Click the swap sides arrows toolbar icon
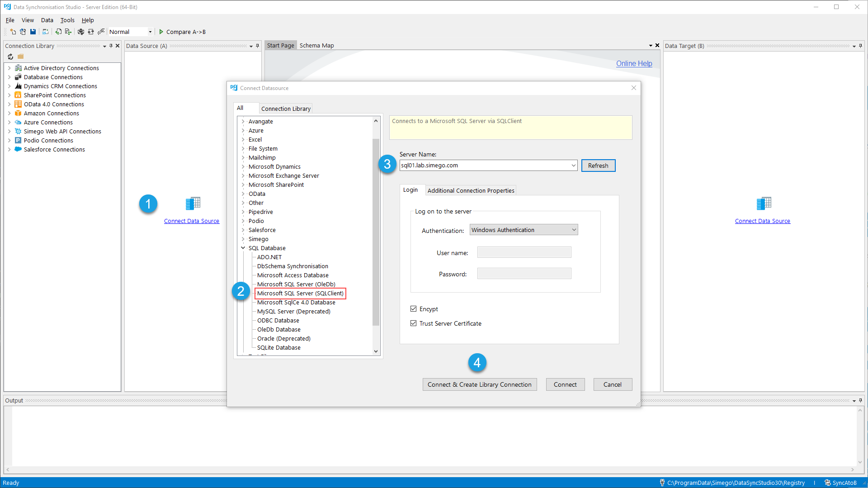Image resolution: width=868 pixels, height=488 pixels. point(91,32)
